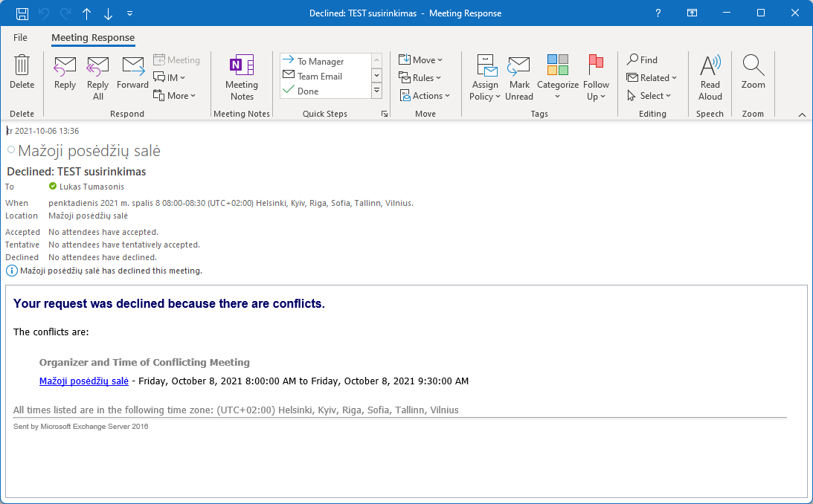This screenshot has height=504, width=813.
Task: Select the Meeting Response tab
Action: [93, 37]
